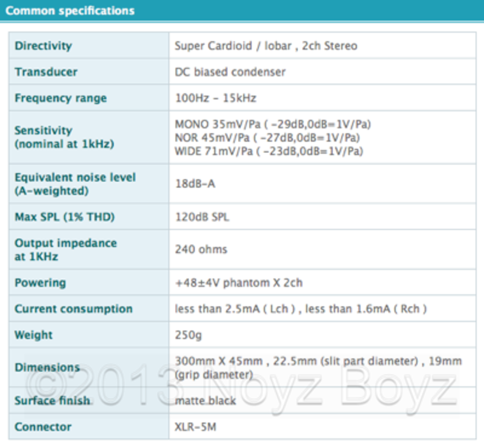
Task: Click the WIDE 71mV/Pa sensitivity line
Action: 269,151
